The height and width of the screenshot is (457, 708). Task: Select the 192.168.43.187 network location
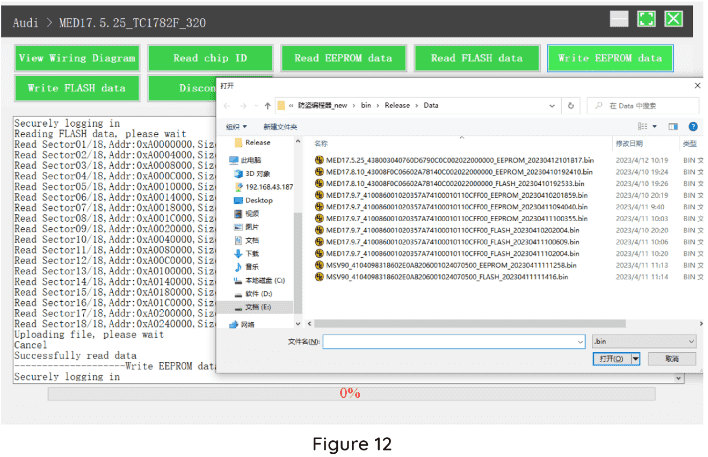(268, 186)
